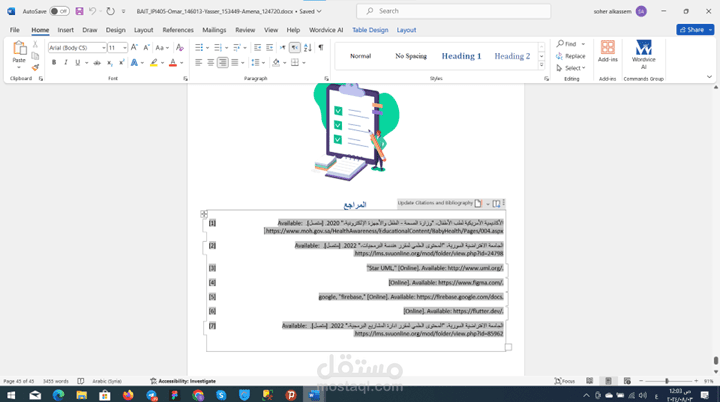Expand the Find dropdown arrow
Screen dimensions: 720x402
[583, 44]
